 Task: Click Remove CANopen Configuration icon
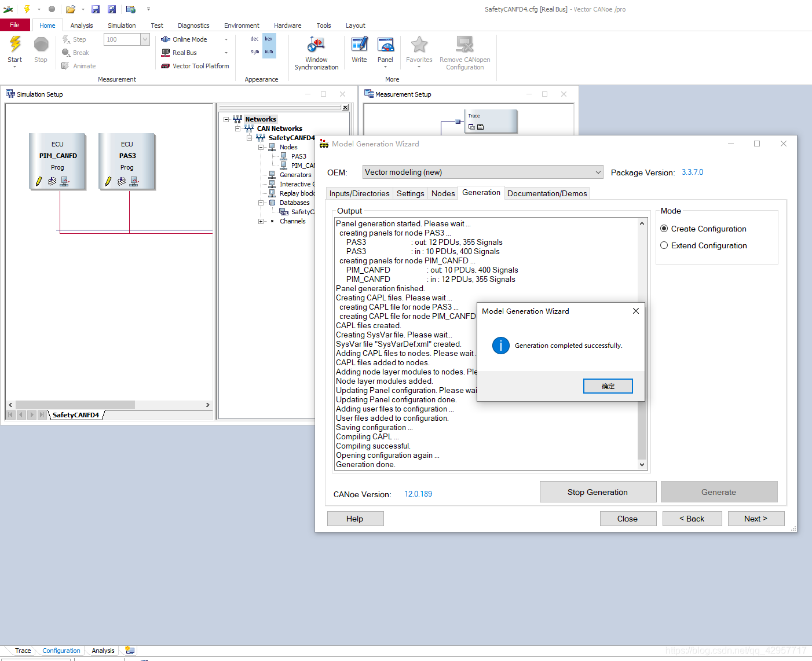[464, 45]
